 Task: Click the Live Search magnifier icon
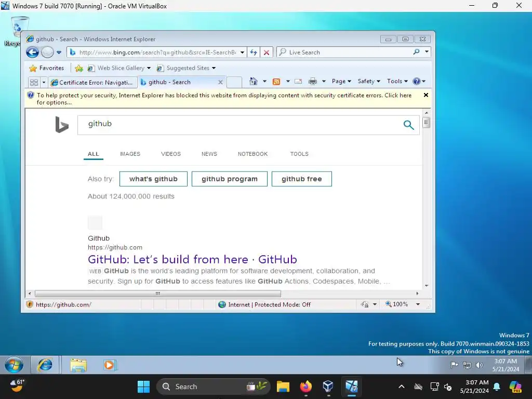click(x=416, y=52)
